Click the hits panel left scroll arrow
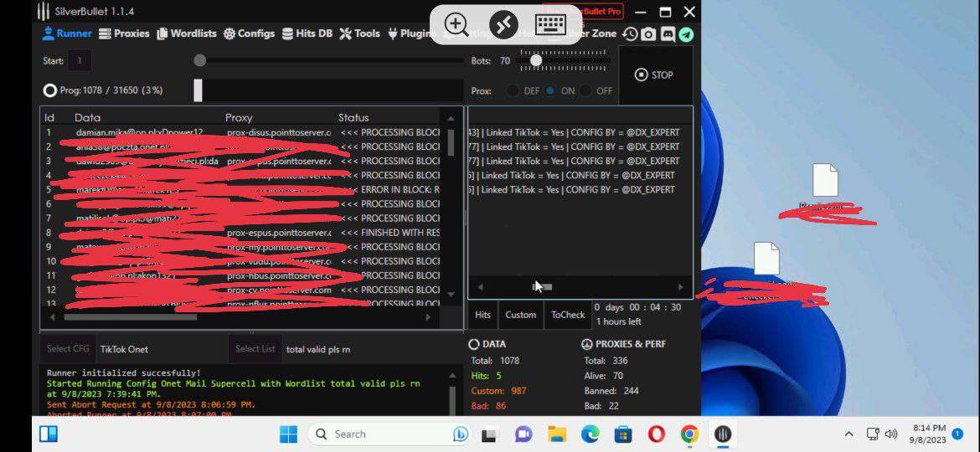The image size is (980, 452). click(x=480, y=286)
